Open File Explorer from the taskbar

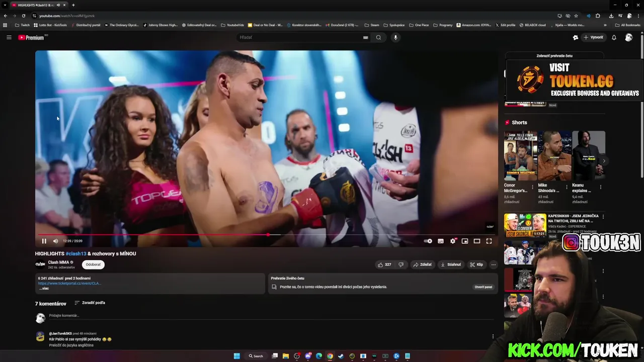tap(286, 356)
